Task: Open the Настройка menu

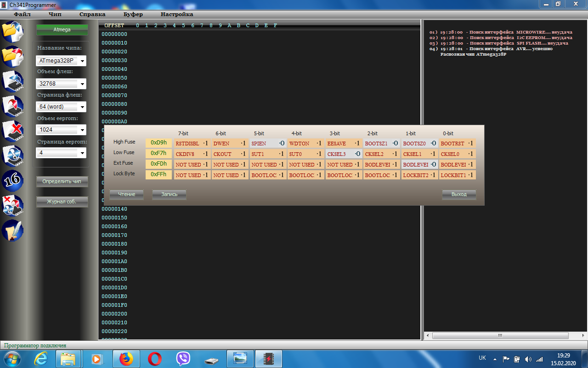Action: tap(177, 14)
